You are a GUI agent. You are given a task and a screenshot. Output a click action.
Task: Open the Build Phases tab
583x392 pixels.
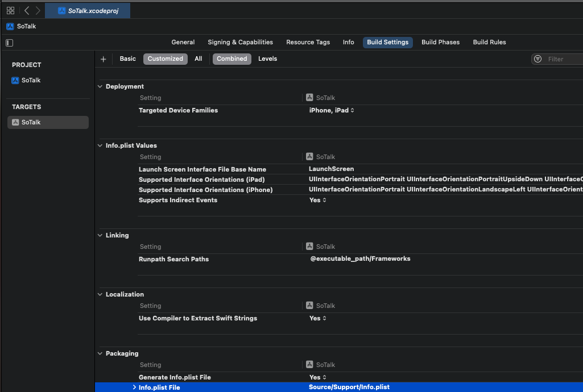coord(441,42)
